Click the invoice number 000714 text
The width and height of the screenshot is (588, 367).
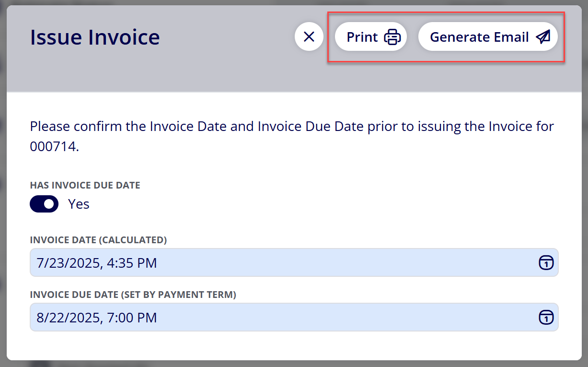tap(54, 146)
